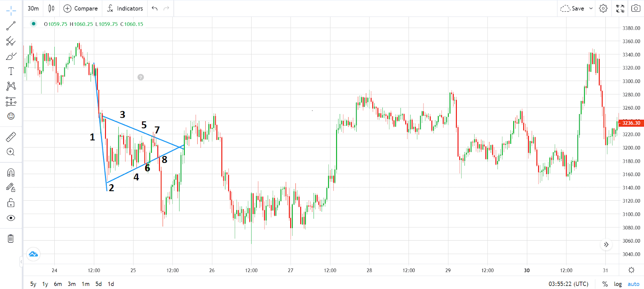
Task: Toggle lock on all drawing tools
Action: [11, 203]
